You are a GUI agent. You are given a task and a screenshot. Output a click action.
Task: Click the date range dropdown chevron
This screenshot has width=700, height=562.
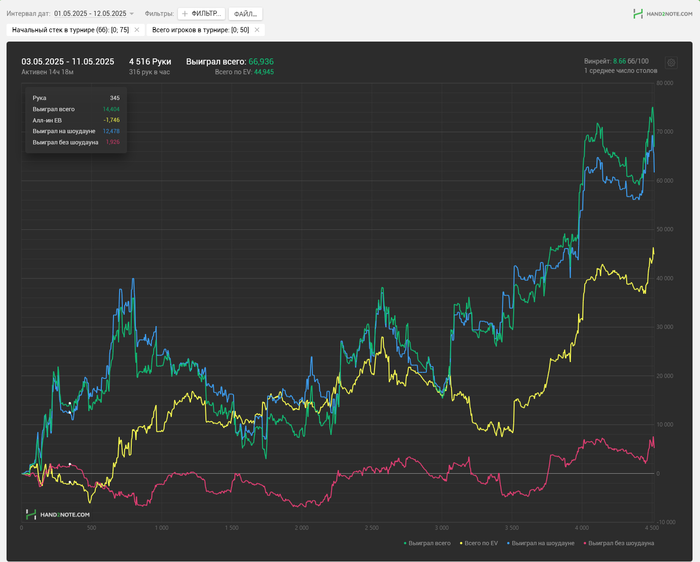[132, 14]
